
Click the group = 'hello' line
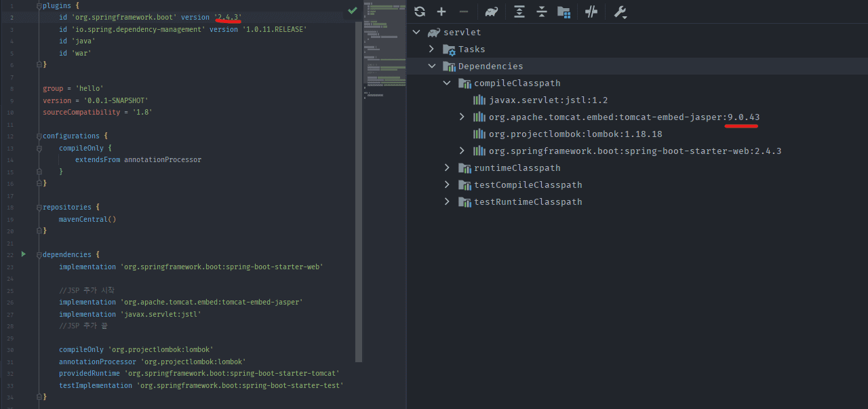73,89
